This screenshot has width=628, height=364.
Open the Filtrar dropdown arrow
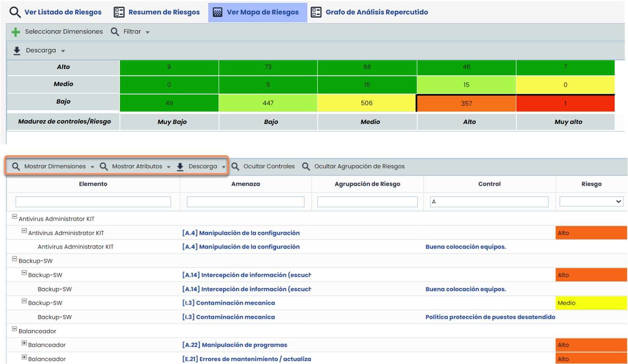click(147, 32)
